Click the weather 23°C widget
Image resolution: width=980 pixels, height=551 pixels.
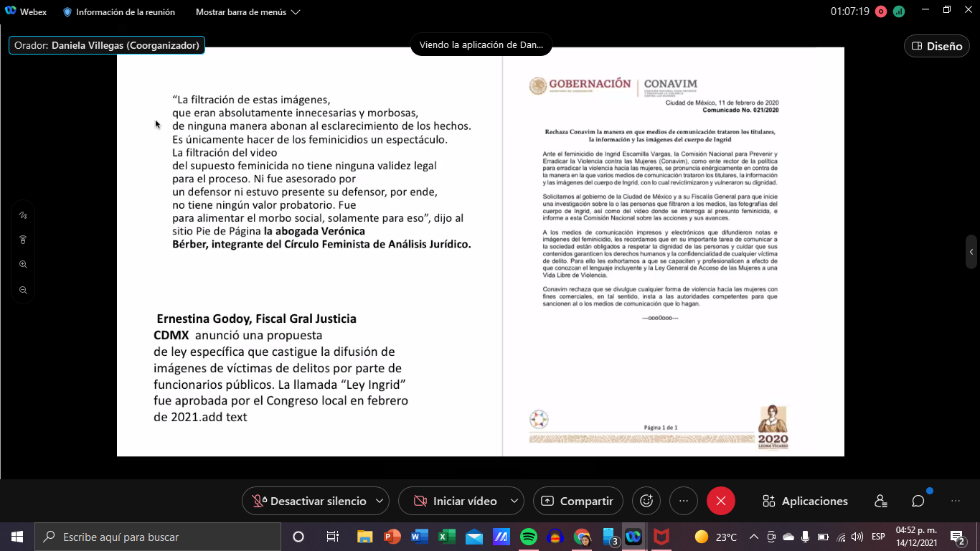click(715, 537)
